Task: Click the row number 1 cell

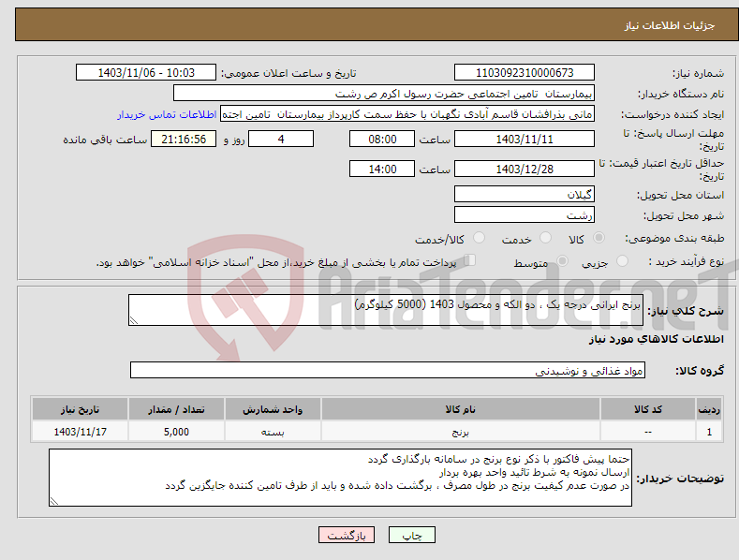Action: tap(709, 432)
